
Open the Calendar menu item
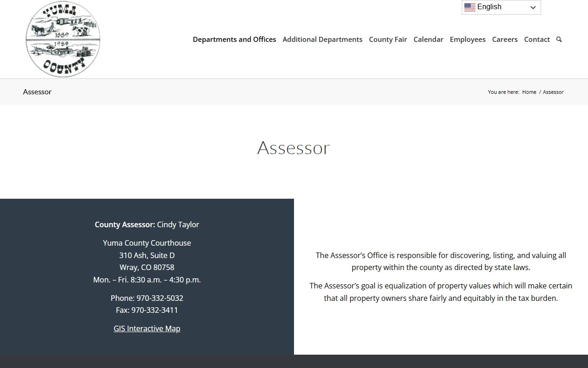pos(428,40)
